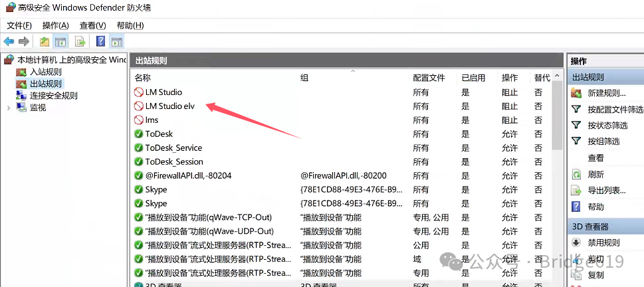Open the 帮助(H) menu
The image size is (644, 287).
tap(130, 25)
